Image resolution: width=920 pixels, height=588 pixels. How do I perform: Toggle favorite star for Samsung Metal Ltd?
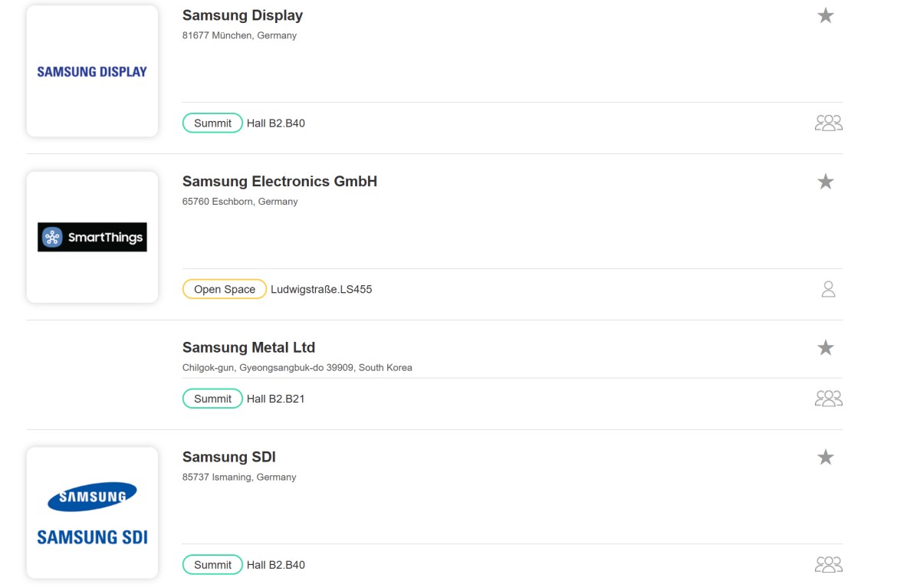(x=825, y=348)
